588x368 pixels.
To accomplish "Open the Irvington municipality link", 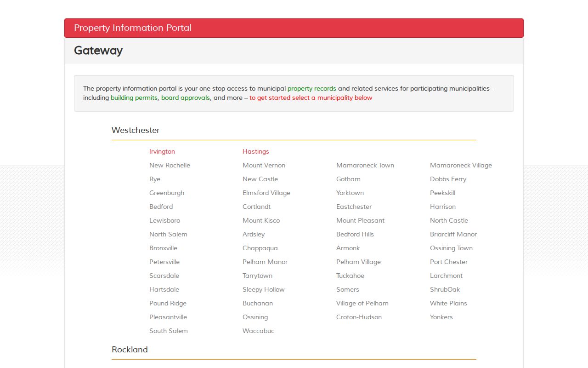I will pos(162,151).
